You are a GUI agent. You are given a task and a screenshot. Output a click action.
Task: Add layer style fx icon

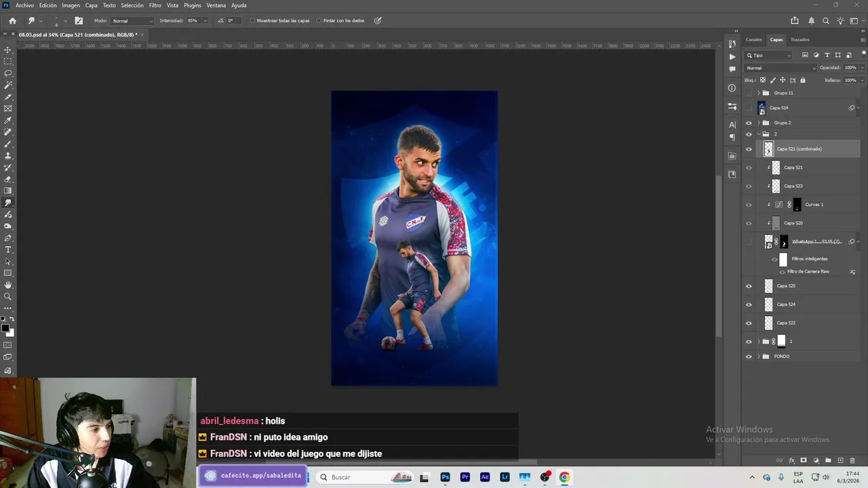tap(791, 460)
